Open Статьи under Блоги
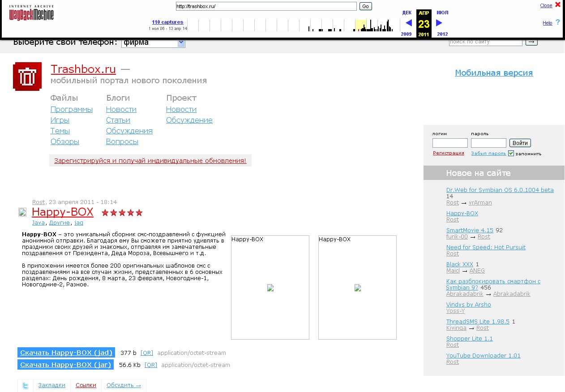The height and width of the screenshot is (392, 565). 118,120
